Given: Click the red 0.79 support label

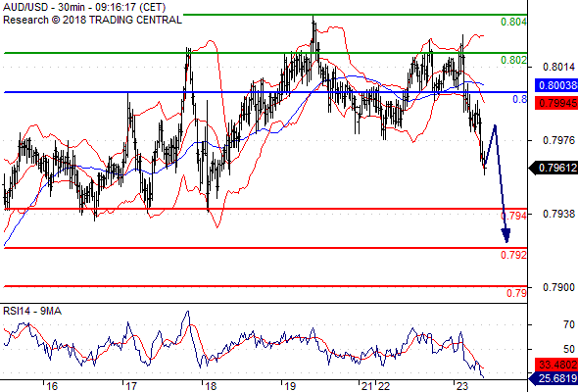Looking at the screenshot, I should [516, 293].
